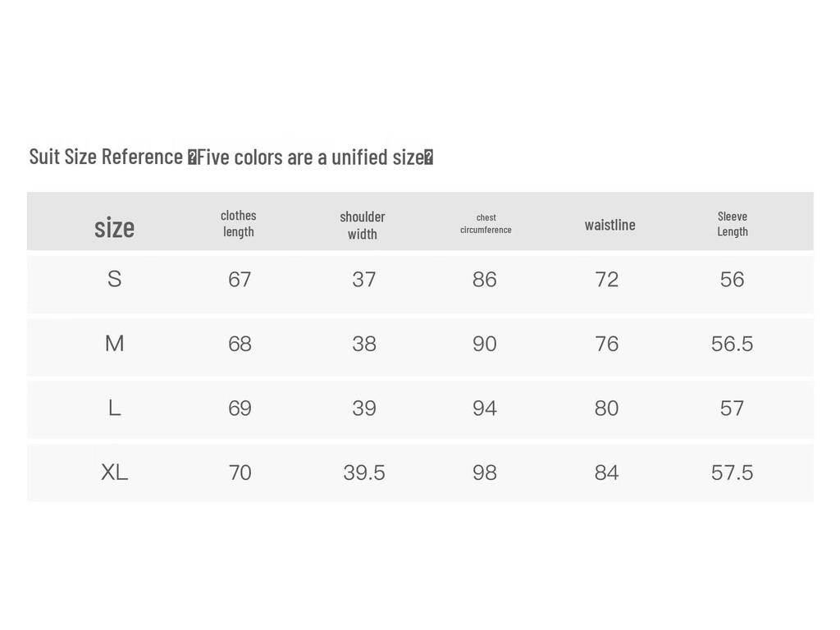Click the 'waistline' column header
This screenshot has height=630, width=840.
tap(609, 225)
